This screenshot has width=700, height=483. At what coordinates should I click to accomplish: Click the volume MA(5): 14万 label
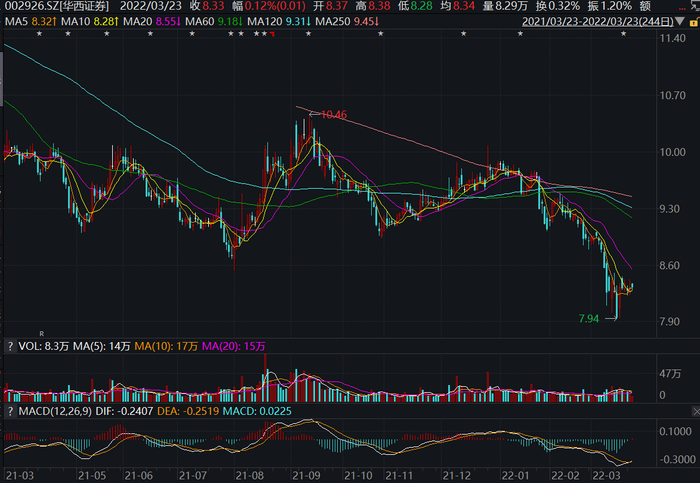[x=102, y=346]
